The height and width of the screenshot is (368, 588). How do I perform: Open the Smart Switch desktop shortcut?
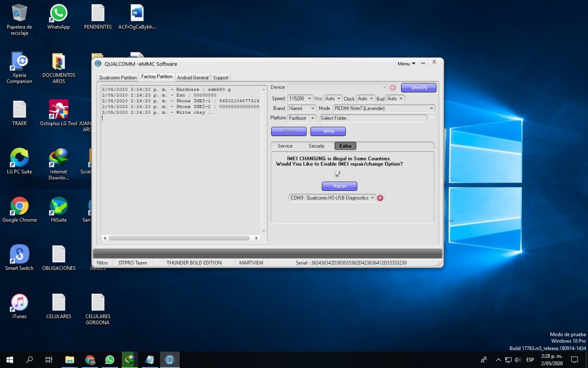click(19, 258)
